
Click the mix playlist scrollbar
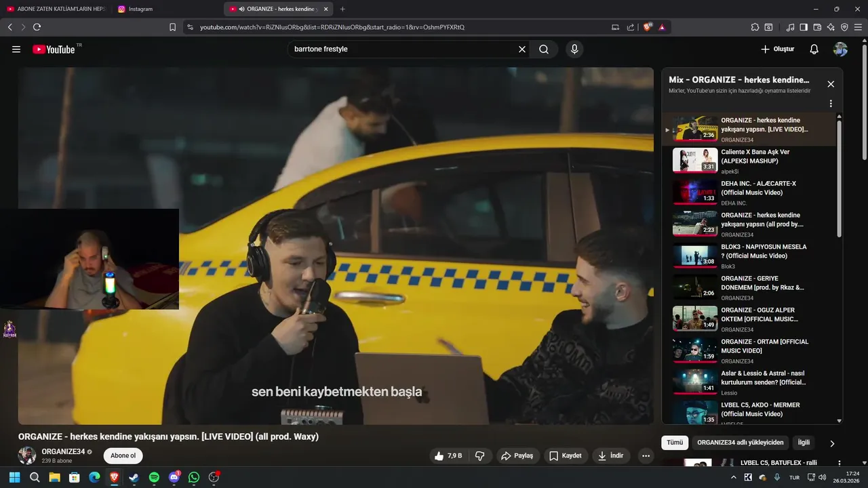(840, 178)
